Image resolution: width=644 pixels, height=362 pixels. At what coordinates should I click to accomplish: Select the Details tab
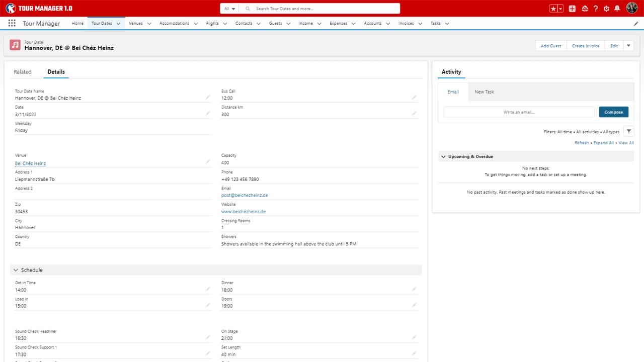[56, 72]
